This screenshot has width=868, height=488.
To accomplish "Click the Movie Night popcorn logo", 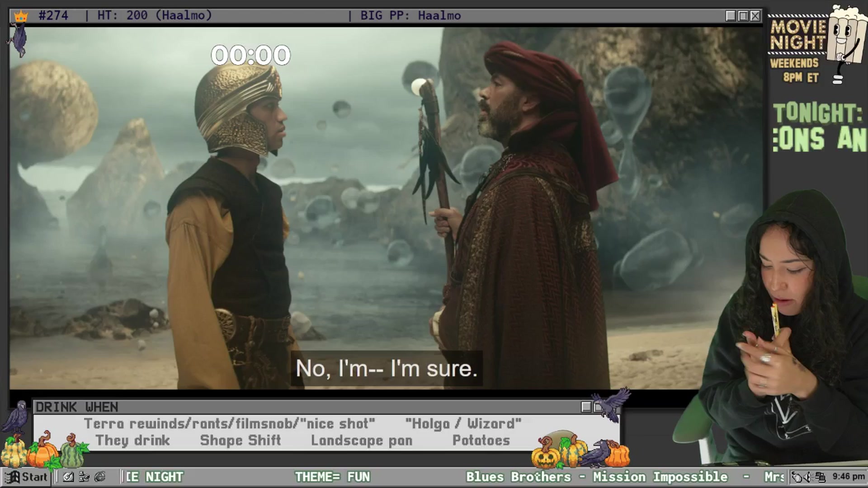I will [817, 45].
